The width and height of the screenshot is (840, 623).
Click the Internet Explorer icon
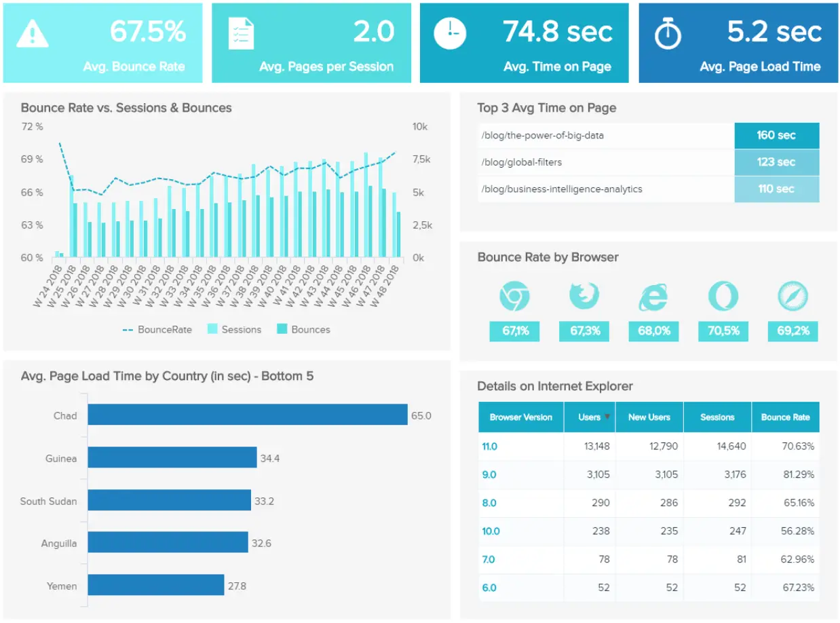(x=653, y=295)
